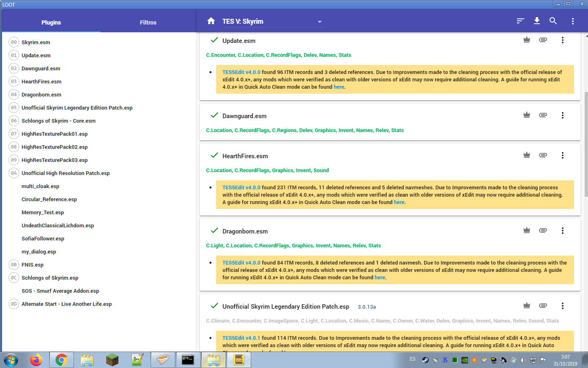
Task: Open the command prompt window from the taskbar
Action: pyautogui.click(x=188, y=360)
